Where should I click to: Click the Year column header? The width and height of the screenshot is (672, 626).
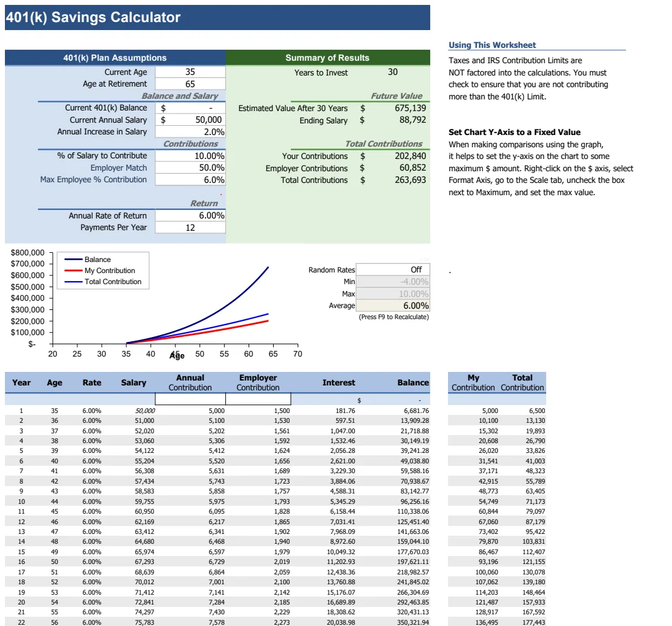click(x=21, y=382)
